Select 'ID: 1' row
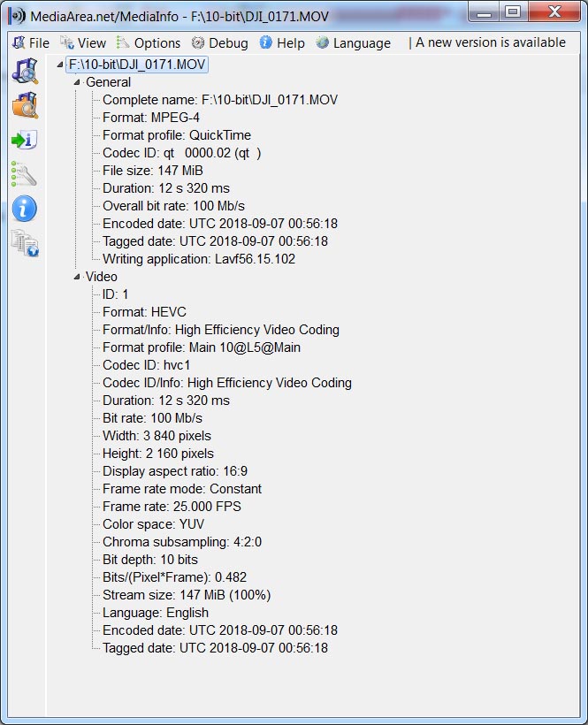588x725 pixels. coord(116,294)
